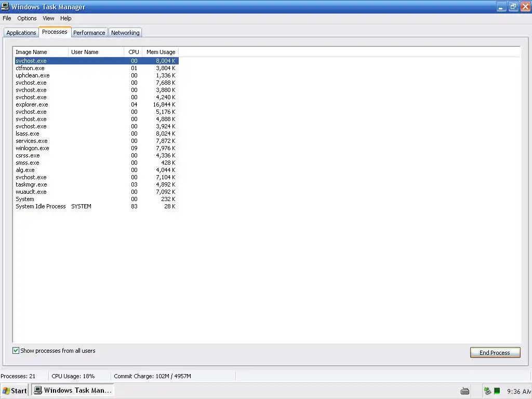Select the alg.exe process

(x=96, y=170)
